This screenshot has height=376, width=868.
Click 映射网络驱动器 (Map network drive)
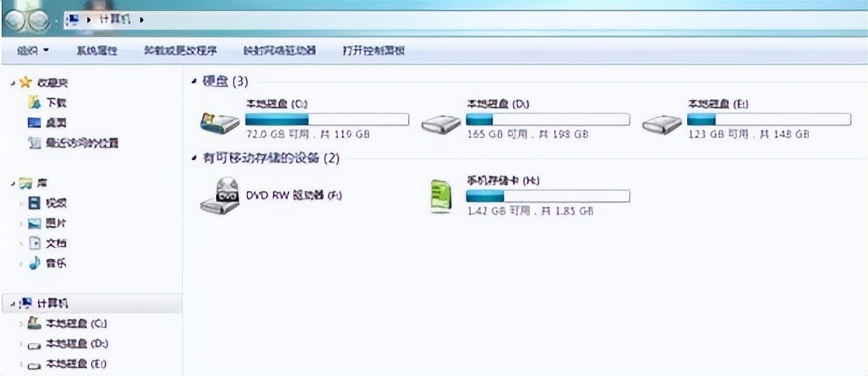(280, 51)
